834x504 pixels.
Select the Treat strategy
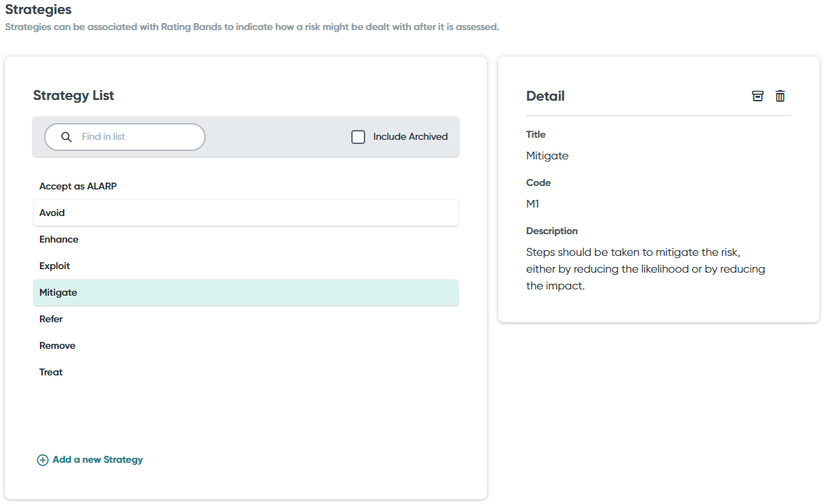[x=246, y=372]
